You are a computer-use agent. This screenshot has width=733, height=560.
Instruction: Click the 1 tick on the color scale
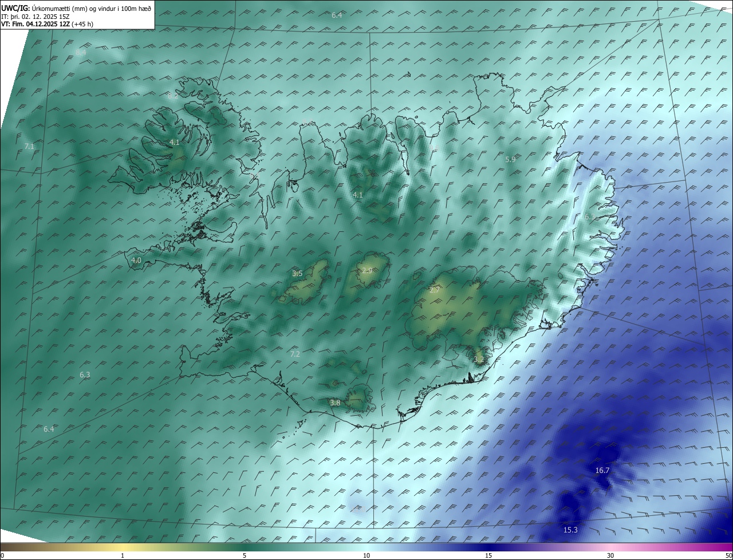coord(123,555)
